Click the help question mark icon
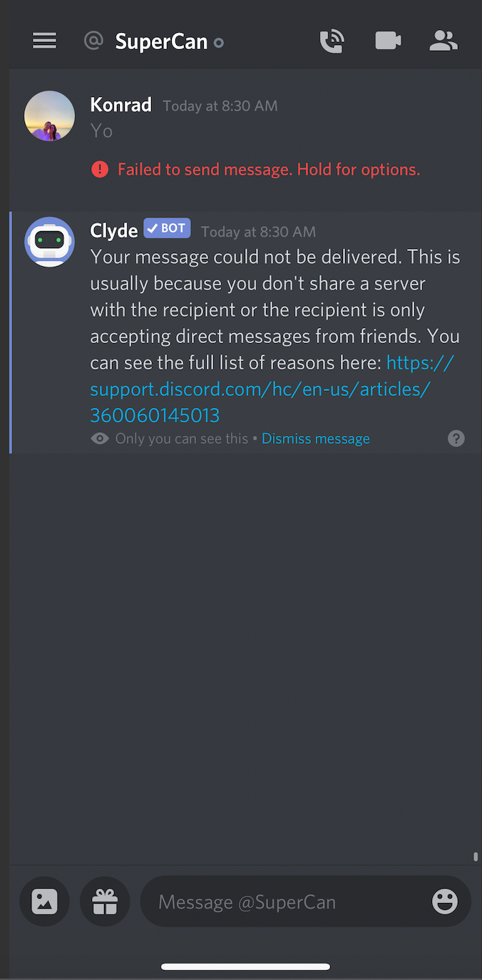 tap(456, 439)
